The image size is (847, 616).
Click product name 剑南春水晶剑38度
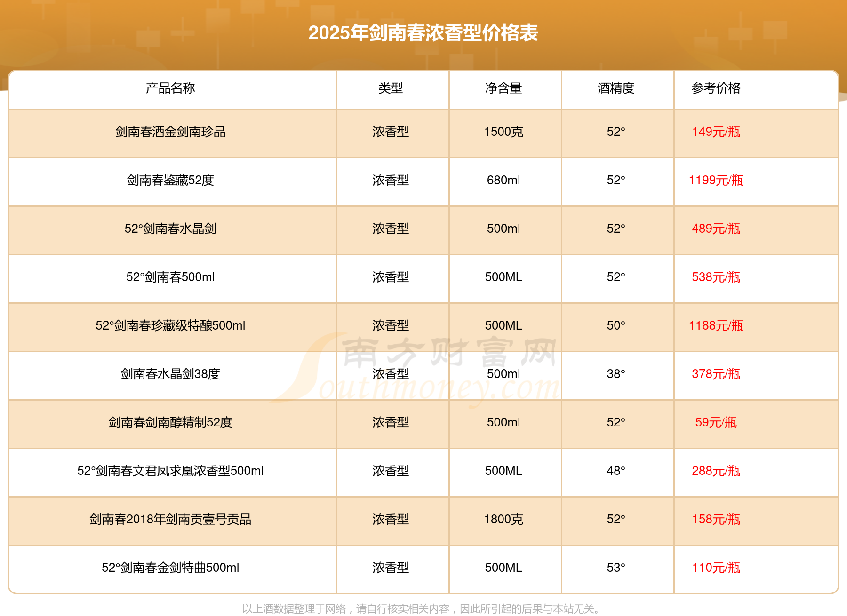point(170,374)
